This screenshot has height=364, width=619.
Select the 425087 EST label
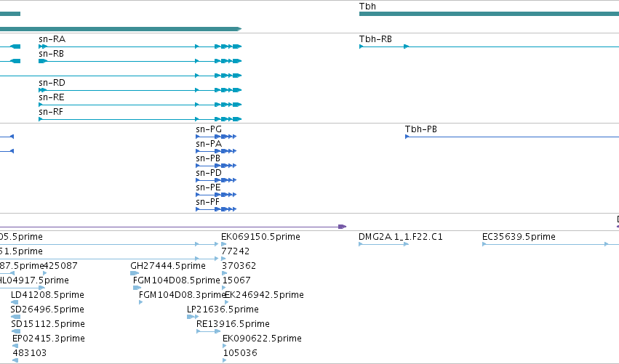(x=60, y=266)
